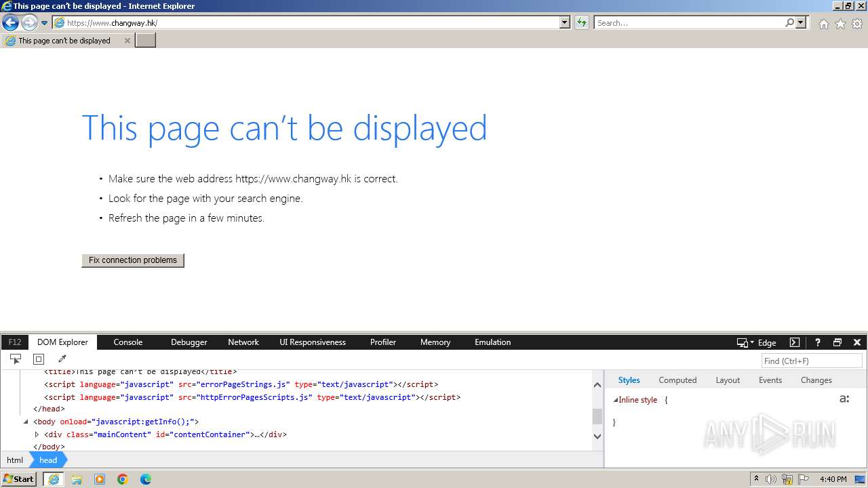Open the Tools gear menu
Image resolution: width=868 pixels, height=488 pixels.
(857, 24)
